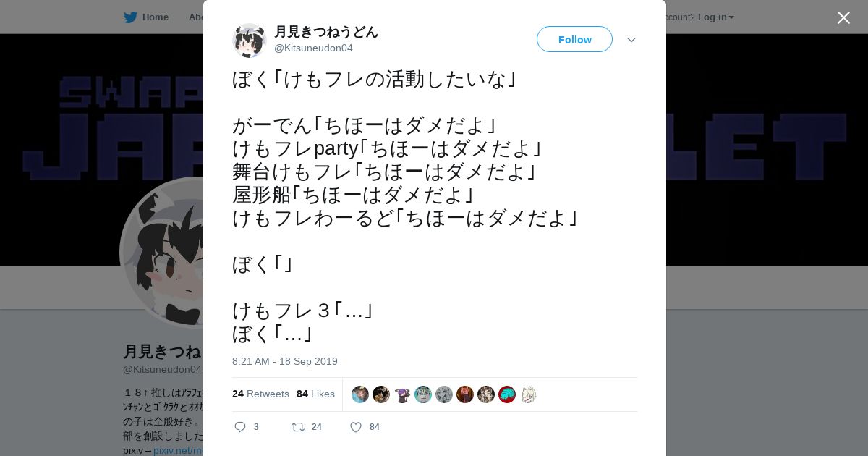The image size is (868, 456).
Task: Like the tweet with the heart icon
Action: pos(356,427)
